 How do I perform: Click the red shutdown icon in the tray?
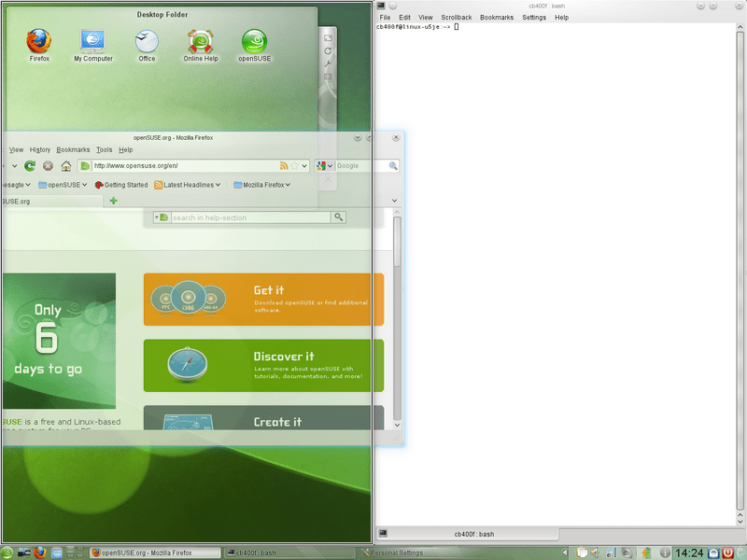pyautogui.click(x=727, y=552)
